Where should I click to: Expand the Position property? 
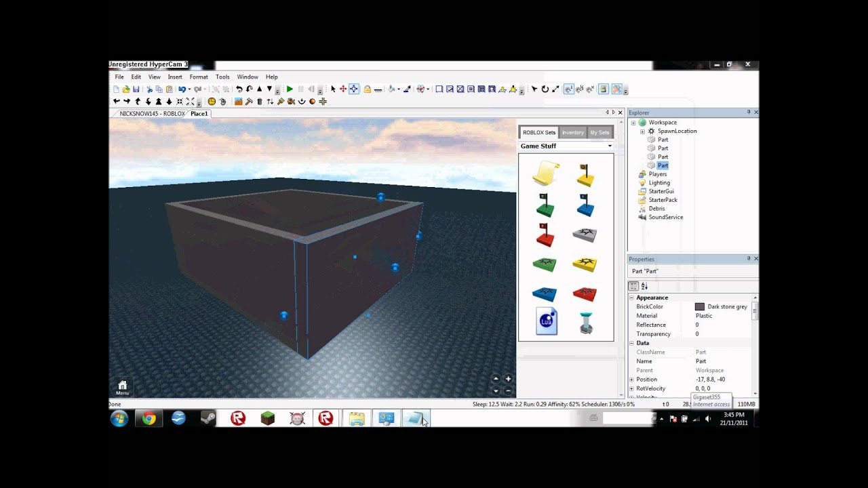pos(632,380)
